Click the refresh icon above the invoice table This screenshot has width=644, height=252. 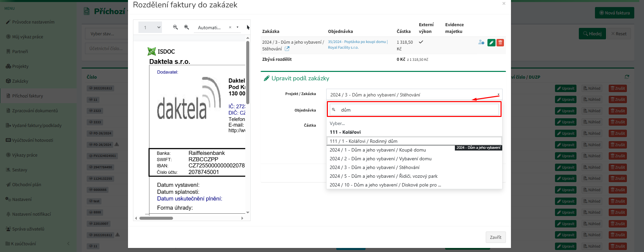pyautogui.click(x=627, y=77)
